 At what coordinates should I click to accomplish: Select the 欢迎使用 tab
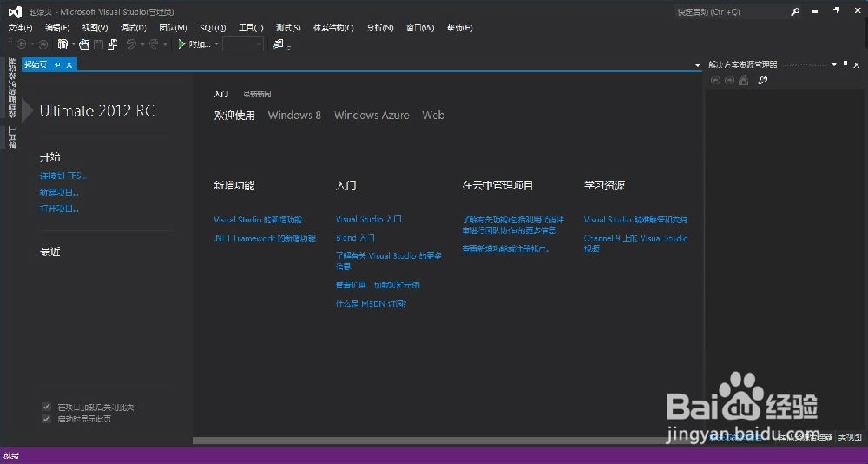click(234, 116)
